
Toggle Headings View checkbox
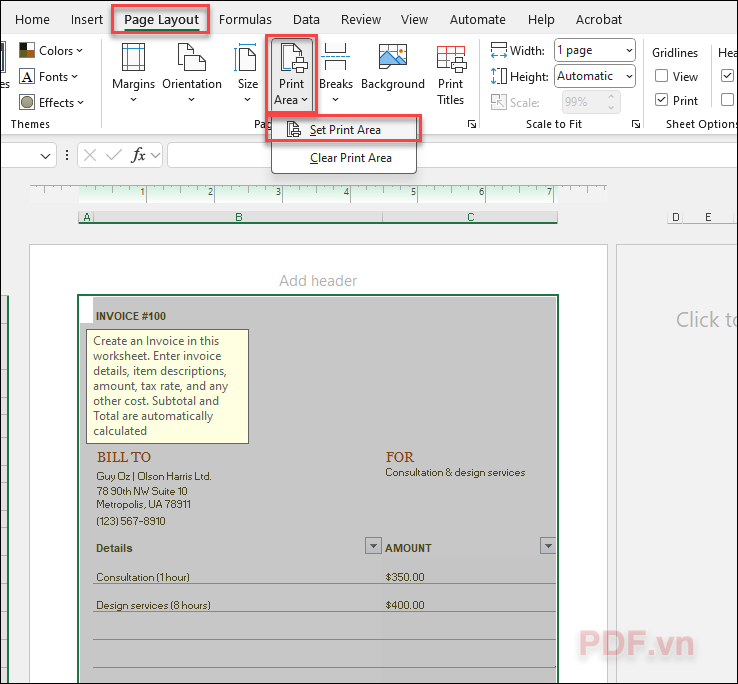coord(727,75)
